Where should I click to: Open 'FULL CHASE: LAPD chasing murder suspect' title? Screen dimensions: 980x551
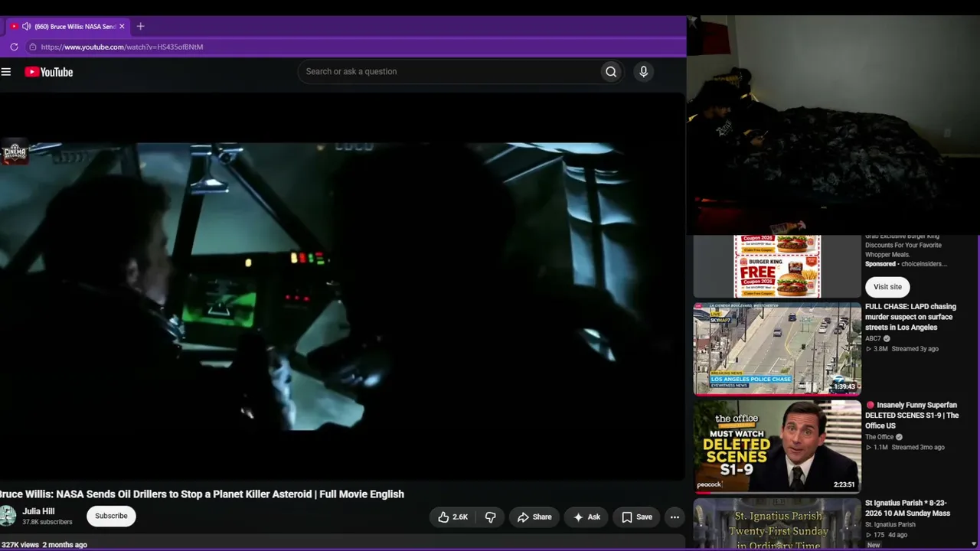point(911,317)
